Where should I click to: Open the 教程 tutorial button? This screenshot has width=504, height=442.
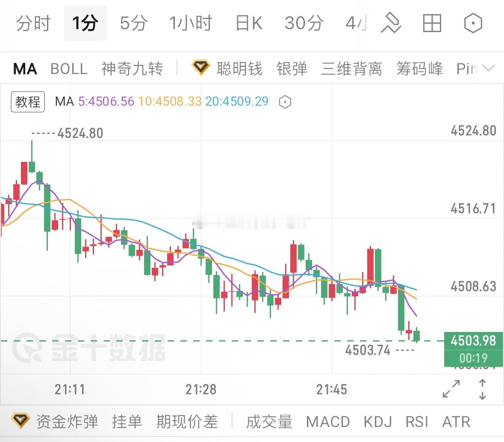pyautogui.click(x=28, y=102)
